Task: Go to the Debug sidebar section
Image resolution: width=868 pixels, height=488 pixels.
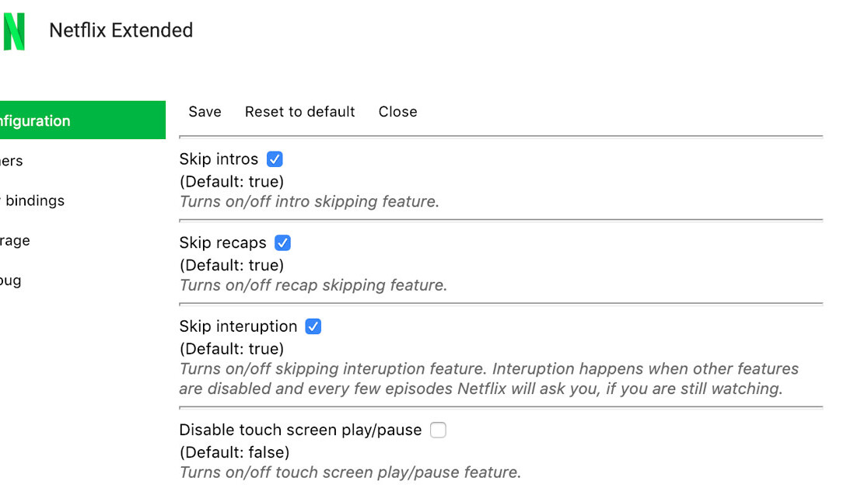Action: tap(11, 281)
